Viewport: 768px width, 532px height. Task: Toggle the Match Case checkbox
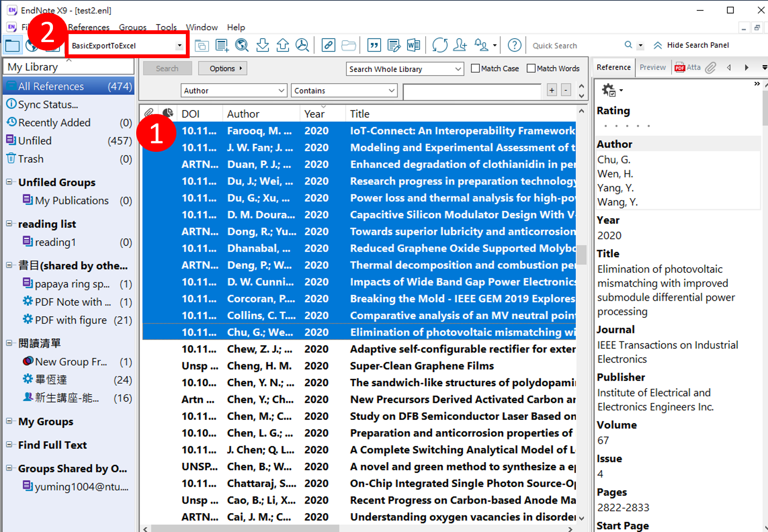click(475, 69)
